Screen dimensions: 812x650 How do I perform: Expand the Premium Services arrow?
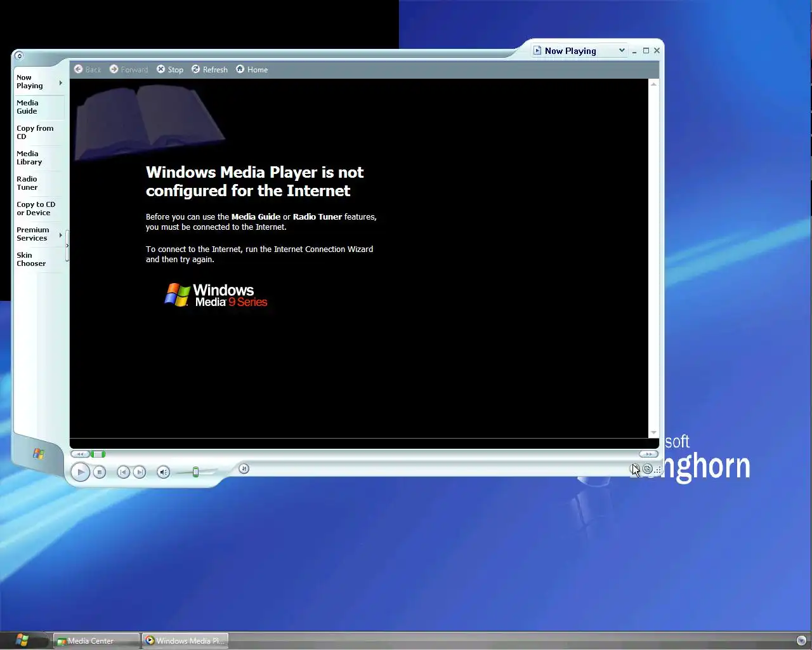61,235
